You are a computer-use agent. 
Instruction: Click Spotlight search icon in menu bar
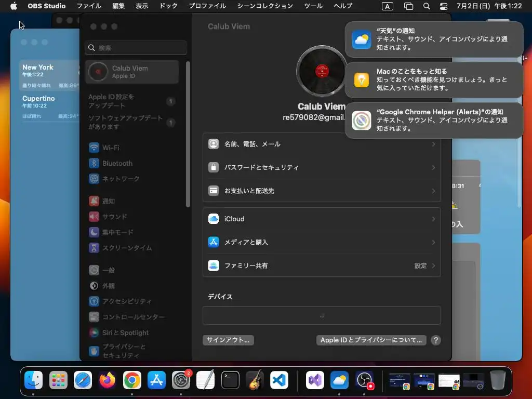pyautogui.click(x=427, y=6)
